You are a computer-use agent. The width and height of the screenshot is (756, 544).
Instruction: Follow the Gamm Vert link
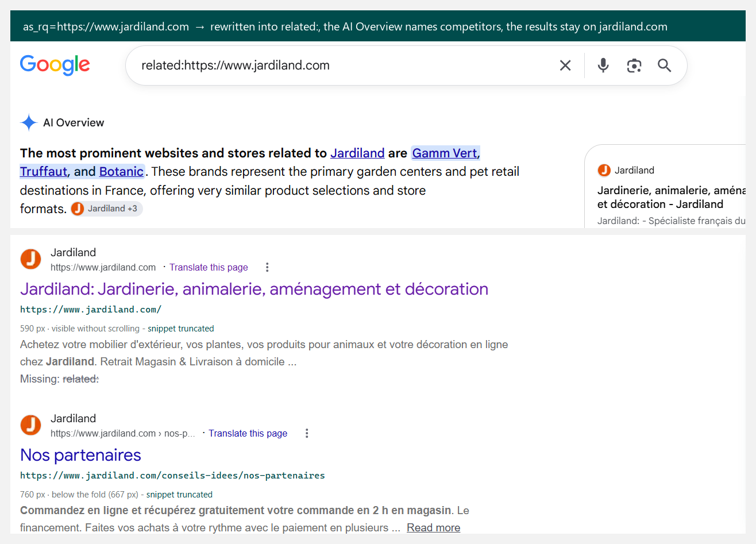pos(445,153)
